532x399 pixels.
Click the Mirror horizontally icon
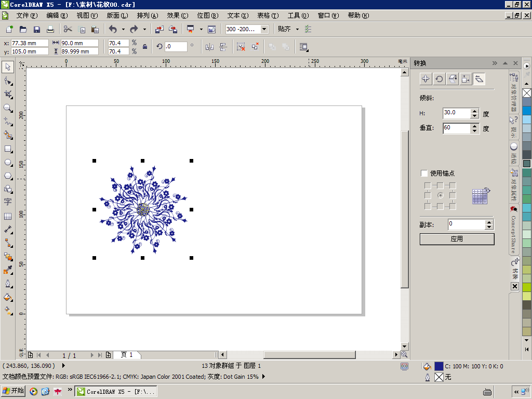tap(209, 47)
